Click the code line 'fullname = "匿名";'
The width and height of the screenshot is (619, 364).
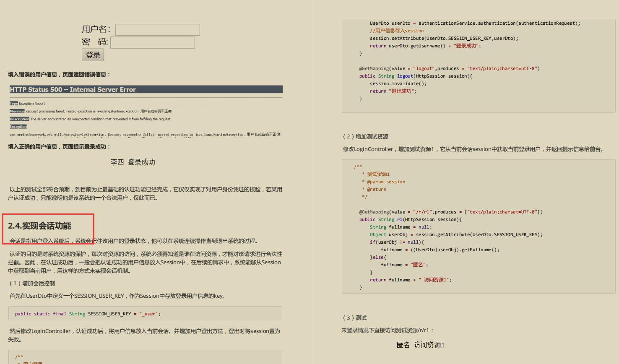point(404,265)
